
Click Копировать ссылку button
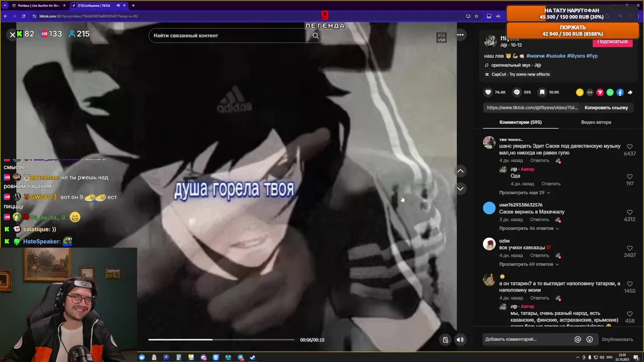pos(606,108)
